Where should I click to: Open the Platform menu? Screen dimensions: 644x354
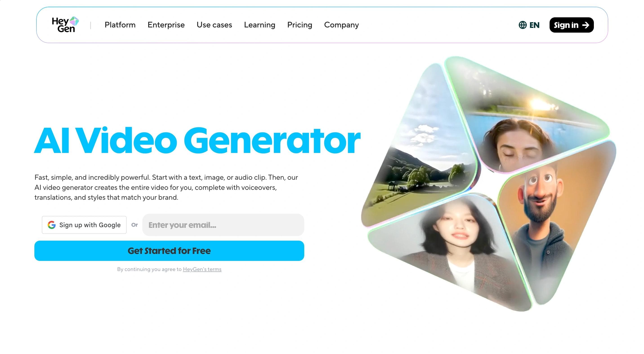(120, 25)
